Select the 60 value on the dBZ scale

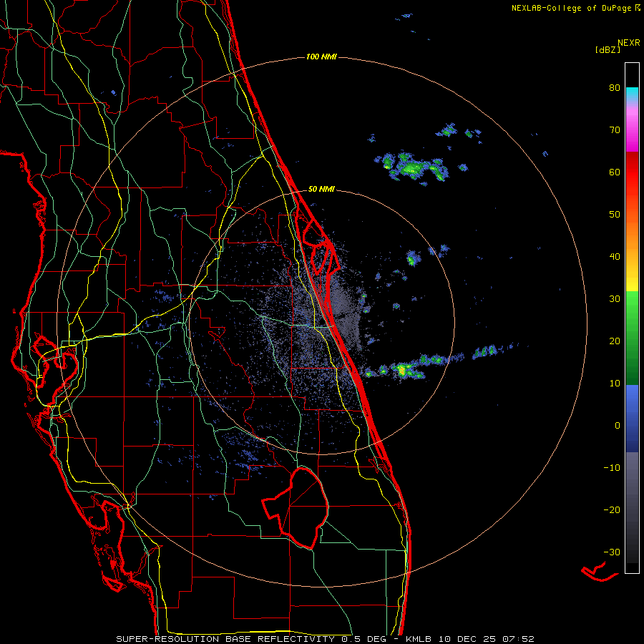[x=615, y=172]
